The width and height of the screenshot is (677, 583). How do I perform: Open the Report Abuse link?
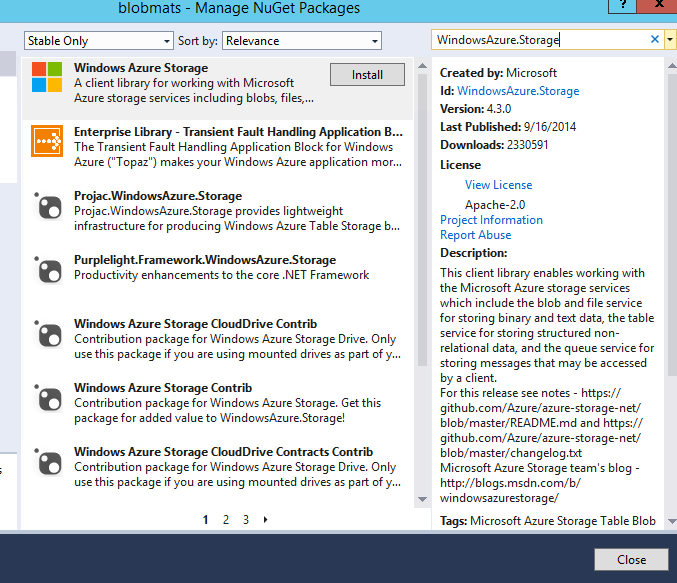pos(476,235)
